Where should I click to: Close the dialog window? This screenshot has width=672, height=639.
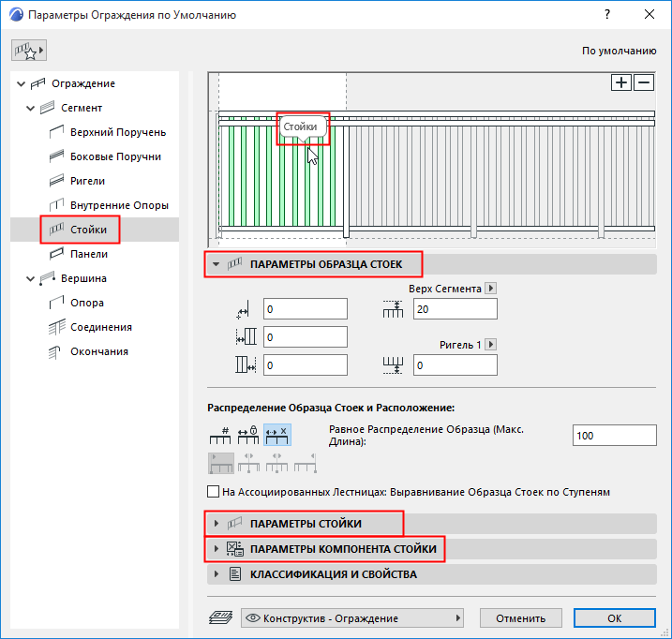pos(650,15)
